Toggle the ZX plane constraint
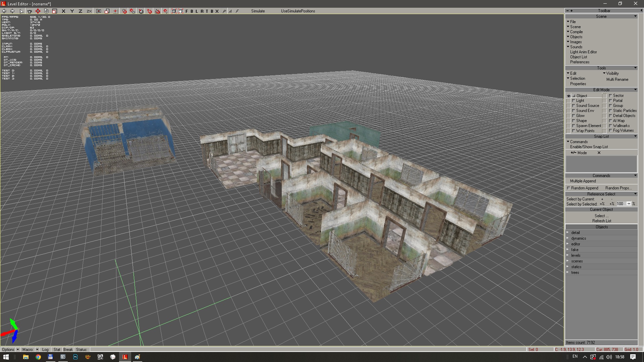The height and width of the screenshot is (362, 644). (x=89, y=11)
